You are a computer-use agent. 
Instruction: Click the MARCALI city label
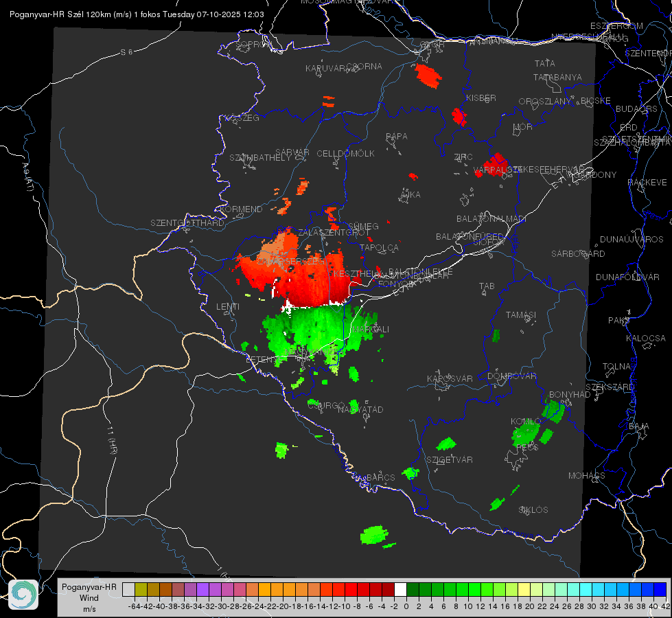(370, 330)
